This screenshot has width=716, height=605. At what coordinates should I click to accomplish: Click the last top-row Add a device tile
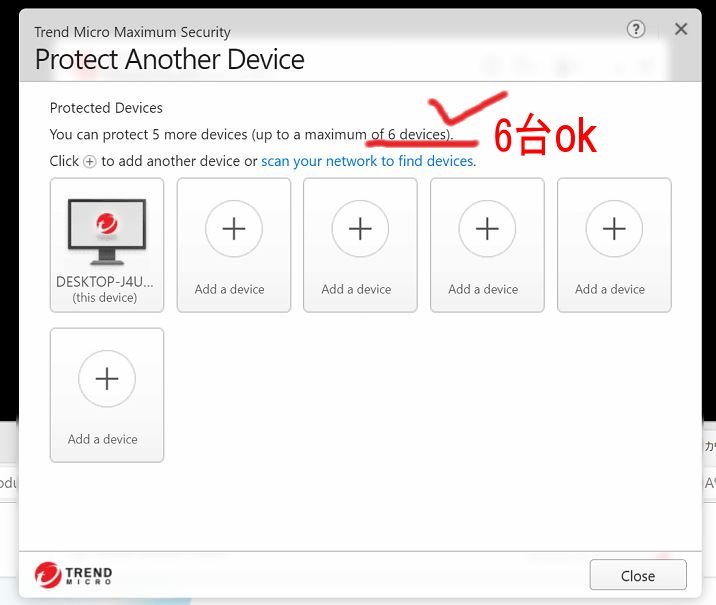click(x=614, y=245)
